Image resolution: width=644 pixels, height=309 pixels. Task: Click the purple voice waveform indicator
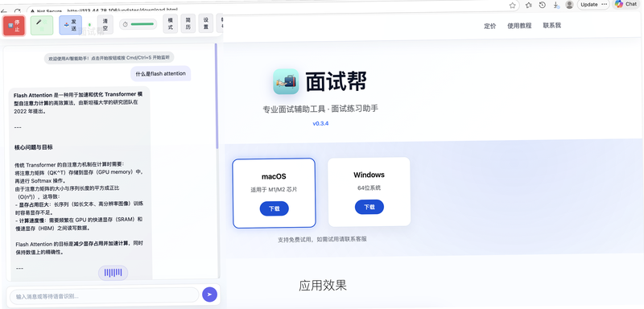pos(113,273)
